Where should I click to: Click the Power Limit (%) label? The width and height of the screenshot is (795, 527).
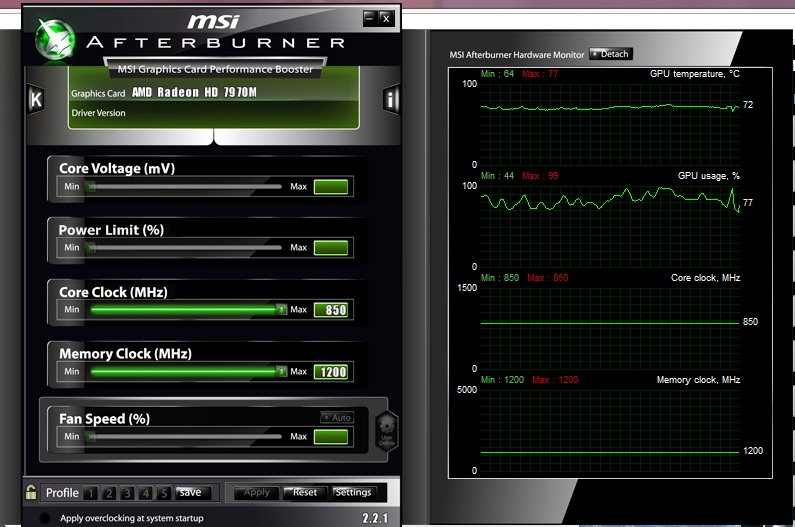(111, 230)
